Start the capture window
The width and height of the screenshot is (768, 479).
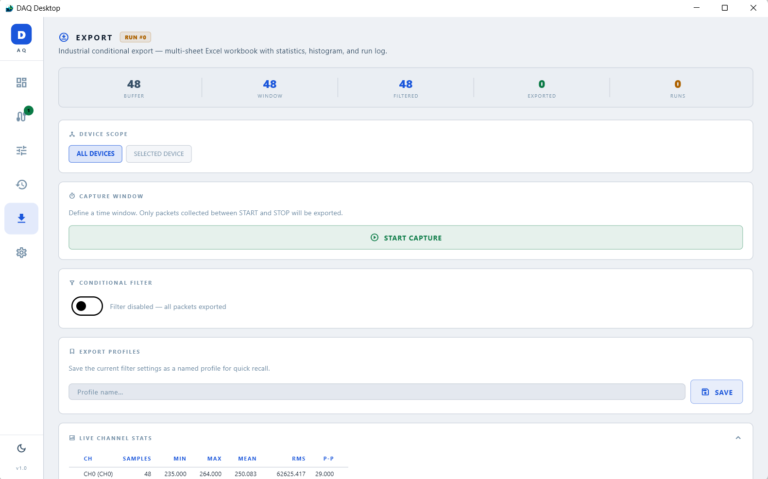[406, 238]
